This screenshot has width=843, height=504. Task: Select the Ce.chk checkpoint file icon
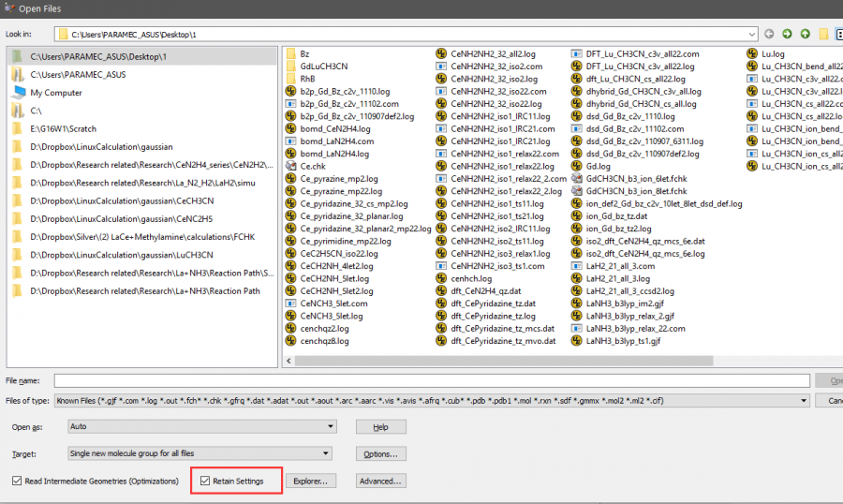click(291, 166)
